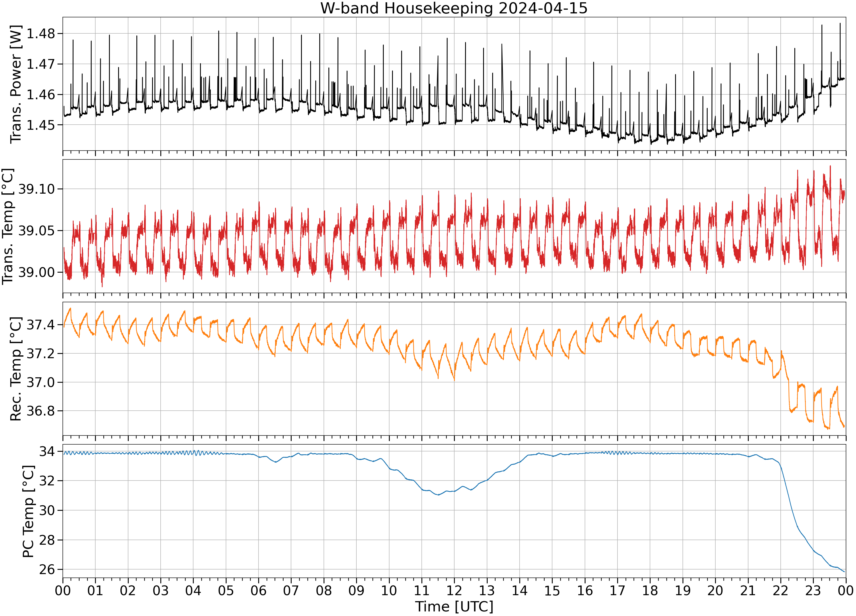The width and height of the screenshot is (856, 616).
Task: Click the plot title W-band Housekeeping 2024-04-15
Action: pyautogui.click(x=454, y=8)
